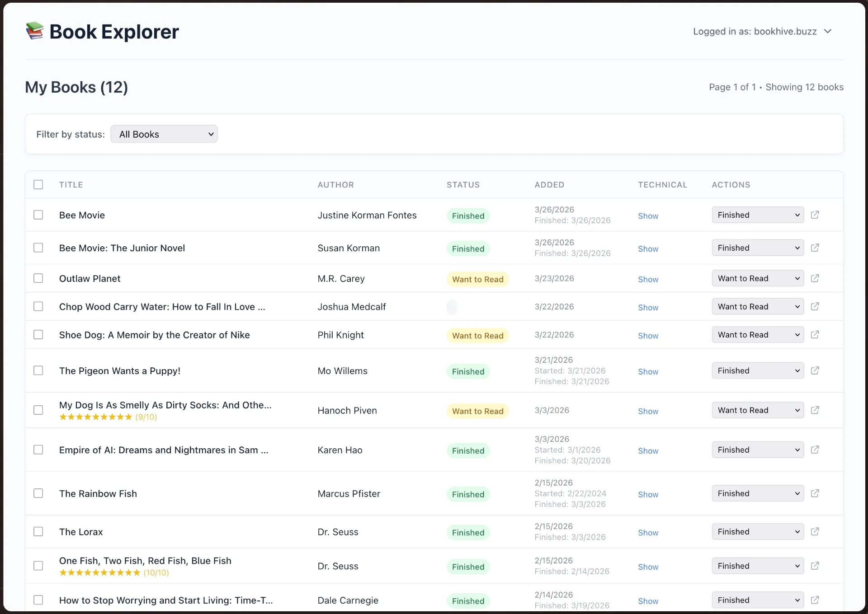
Task: Open the All Books status filter dropdown
Action: point(164,134)
